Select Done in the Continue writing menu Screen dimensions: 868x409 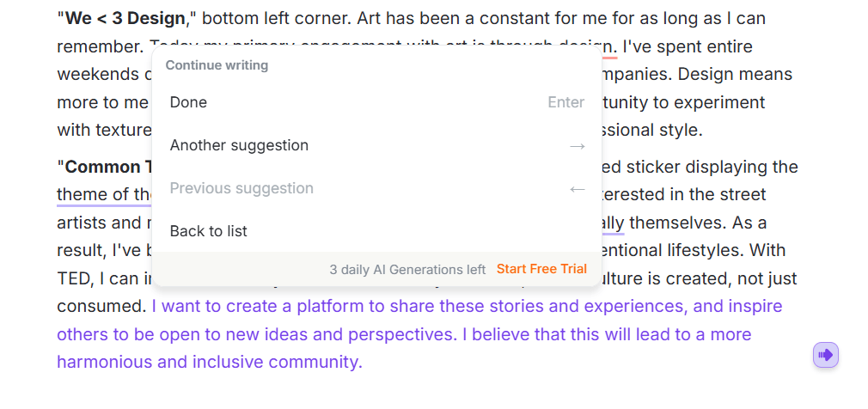[x=188, y=102]
